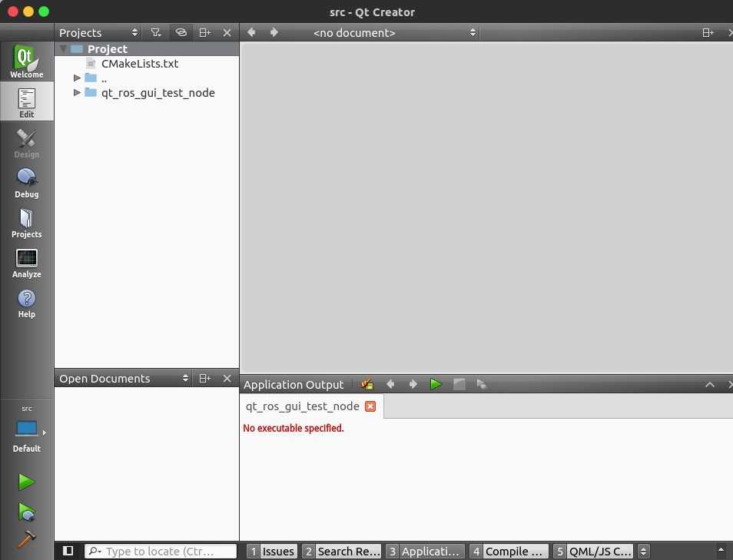733x560 pixels.
Task: Maximize the Application Output pane
Action: pos(710,384)
